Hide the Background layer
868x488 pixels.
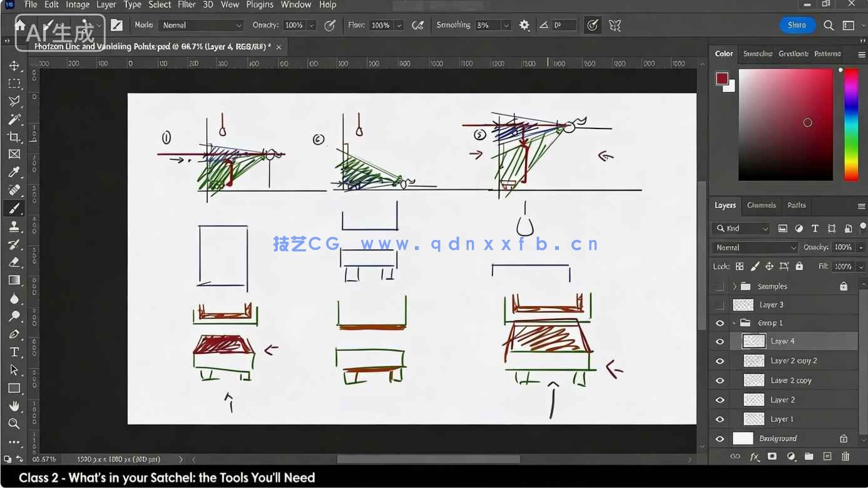[720, 439]
